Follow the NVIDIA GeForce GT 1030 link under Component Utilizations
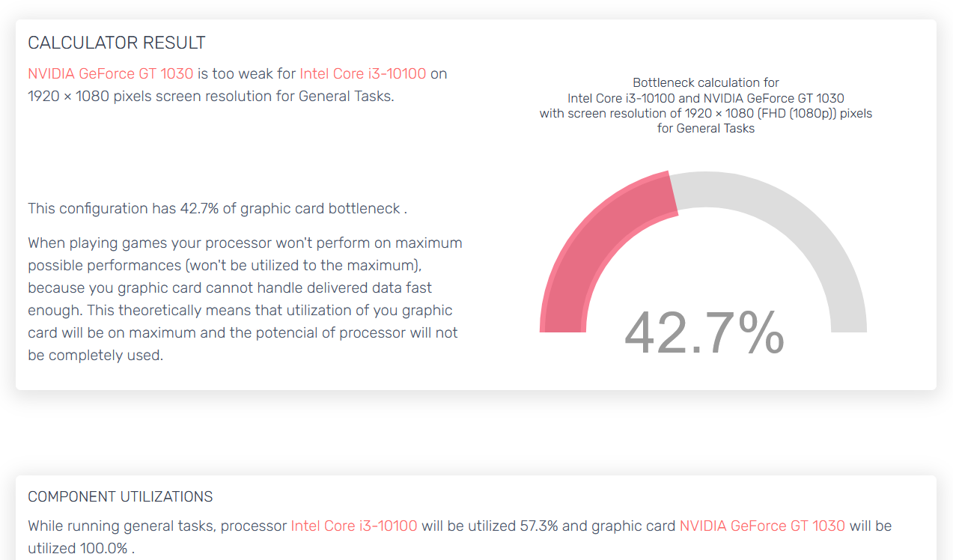 coord(762,526)
